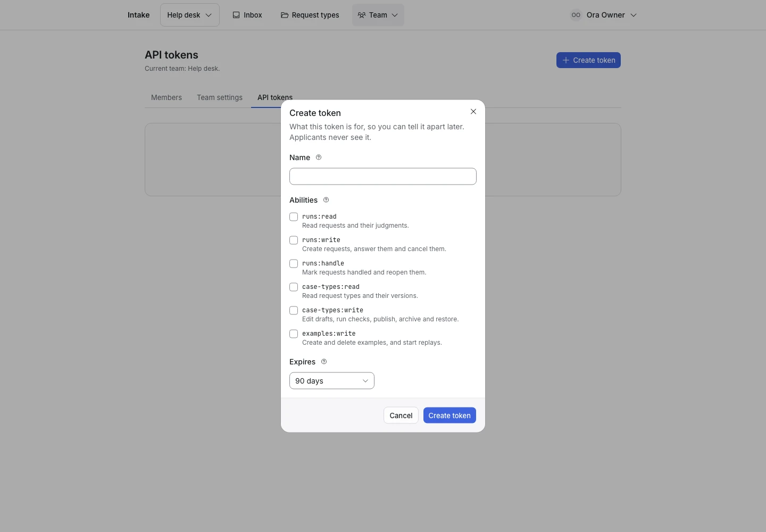Image resolution: width=766 pixels, height=532 pixels.
Task: Click the Request types folder icon
Action: point(285,15)
